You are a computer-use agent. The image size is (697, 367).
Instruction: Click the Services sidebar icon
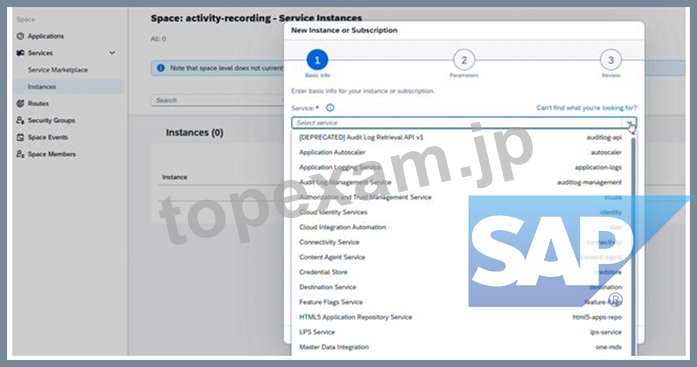tap(20, 53)
